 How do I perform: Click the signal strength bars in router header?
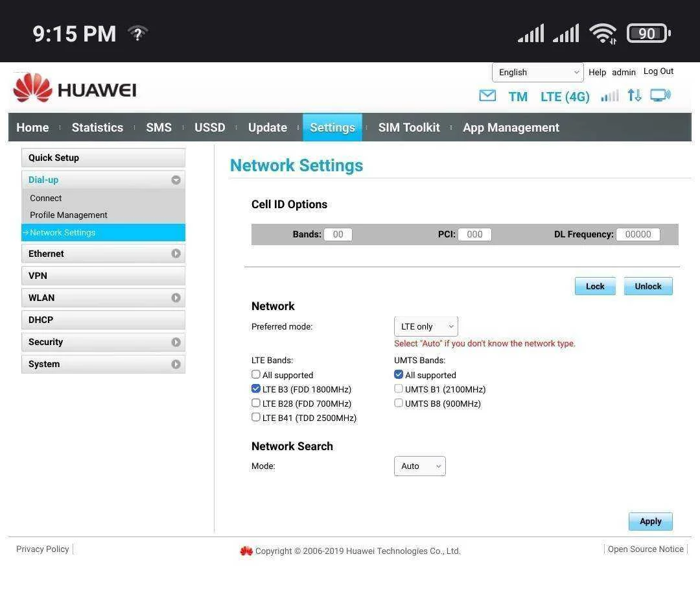609,95
